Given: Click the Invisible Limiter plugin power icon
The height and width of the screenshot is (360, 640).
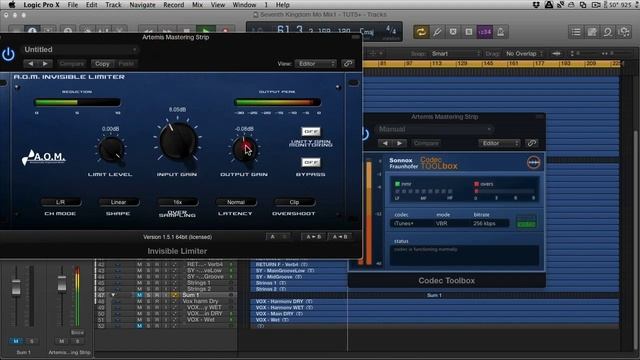Looking at the screenshot, I should pyautogui.click(x=8, y=54).
